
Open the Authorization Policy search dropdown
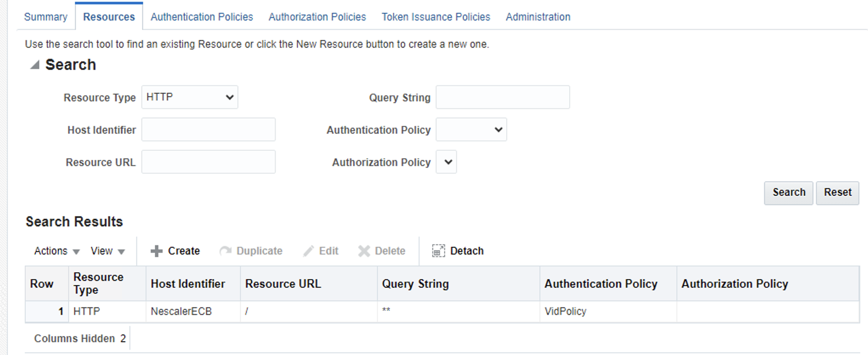(x=446, y=162)
